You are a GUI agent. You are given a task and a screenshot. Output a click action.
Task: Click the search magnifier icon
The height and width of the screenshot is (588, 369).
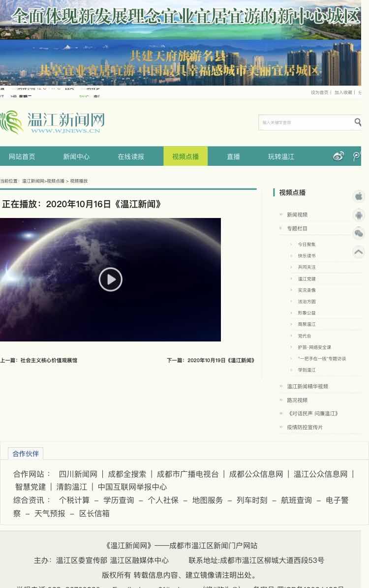[358, 123]
